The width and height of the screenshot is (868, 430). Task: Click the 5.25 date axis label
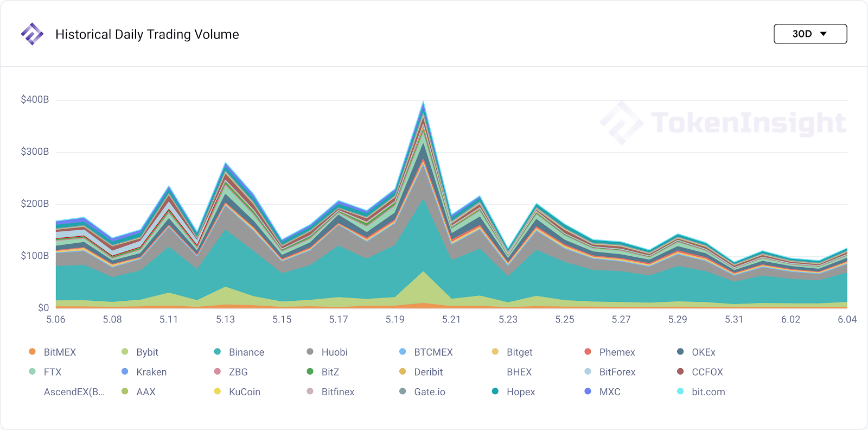tap(565, 319)
